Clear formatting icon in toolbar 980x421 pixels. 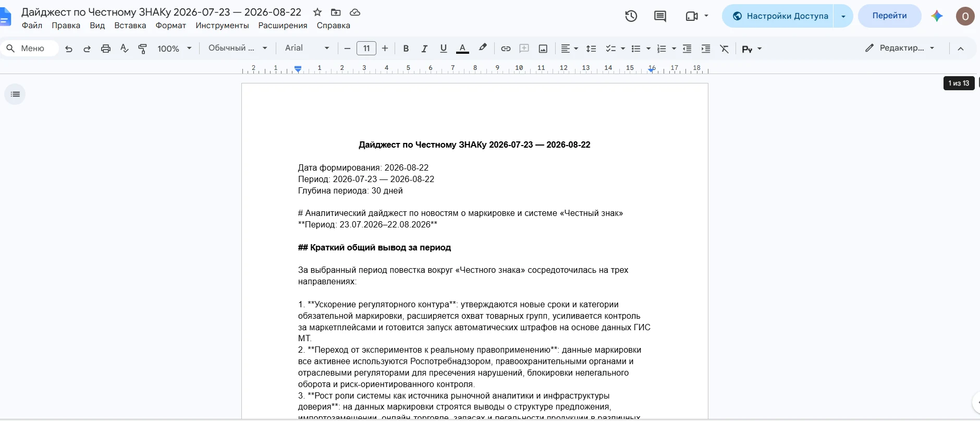[x=725, y=49]
